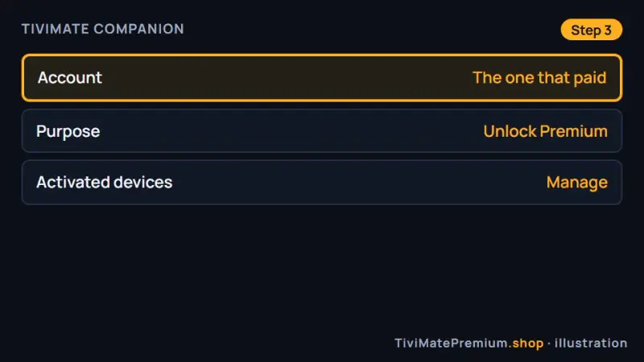Click the word Premium in Purpose row

pyautogui.click(x=574, y=131)
